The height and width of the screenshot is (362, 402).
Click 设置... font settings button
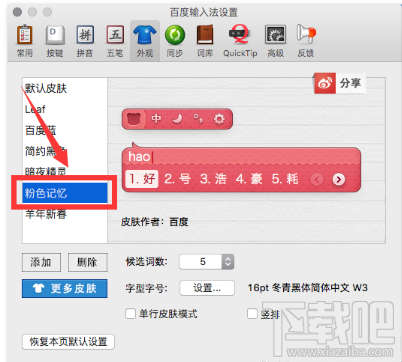(x=207, y=288)
